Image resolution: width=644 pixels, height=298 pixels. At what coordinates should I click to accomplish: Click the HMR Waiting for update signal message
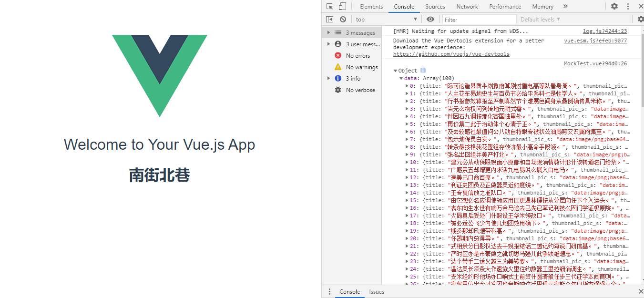[x=460, y=31]
